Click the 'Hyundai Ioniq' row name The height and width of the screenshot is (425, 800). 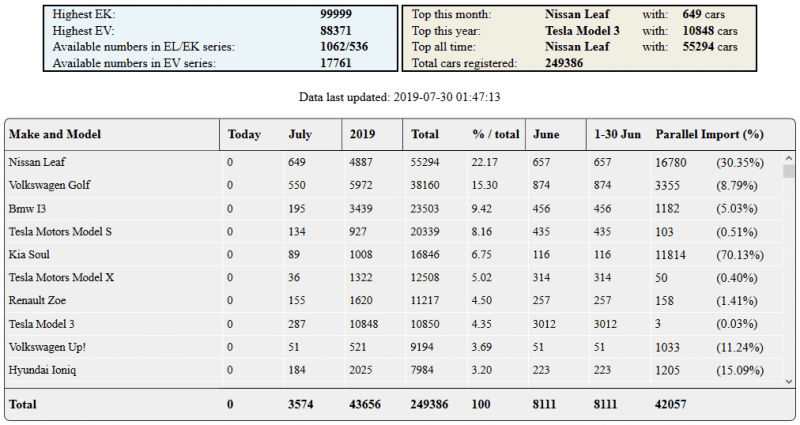(42, 370)
